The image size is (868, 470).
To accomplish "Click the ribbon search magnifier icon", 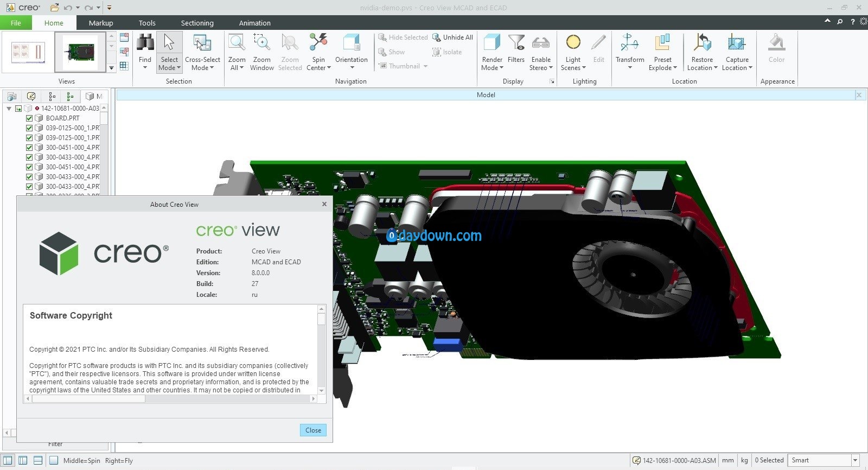I will [x=840, y=22].
